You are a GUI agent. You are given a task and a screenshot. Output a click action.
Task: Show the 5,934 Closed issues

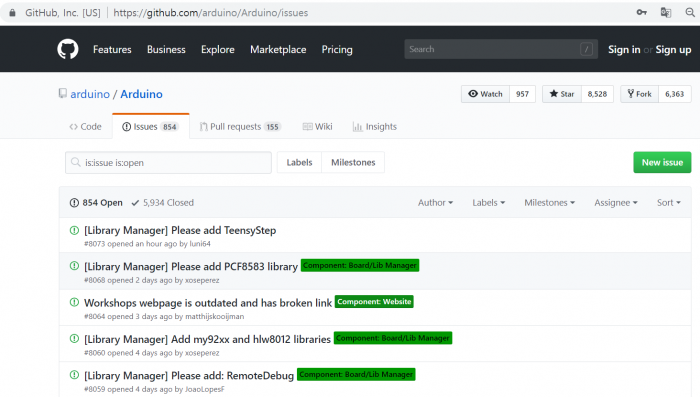[162, 203]
